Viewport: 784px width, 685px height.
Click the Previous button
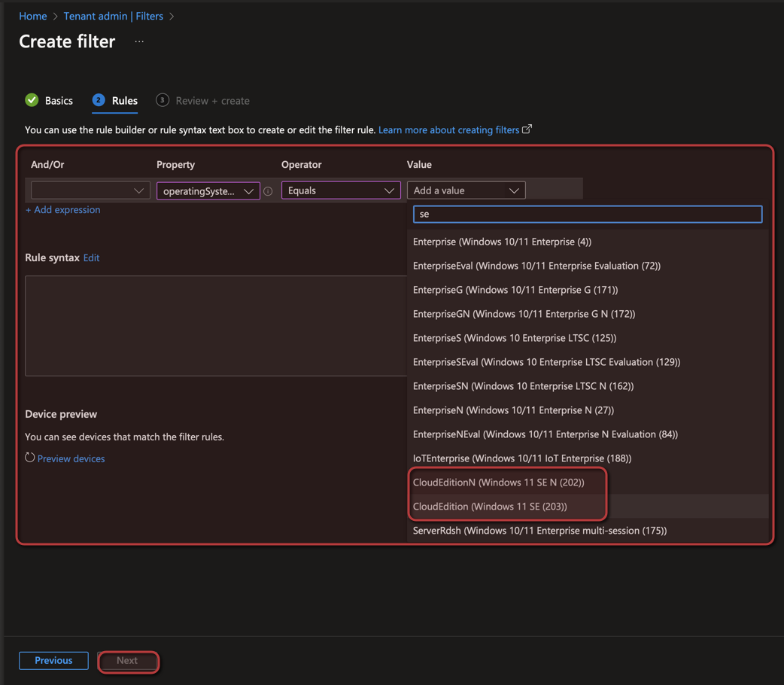[x=53, y=660]
